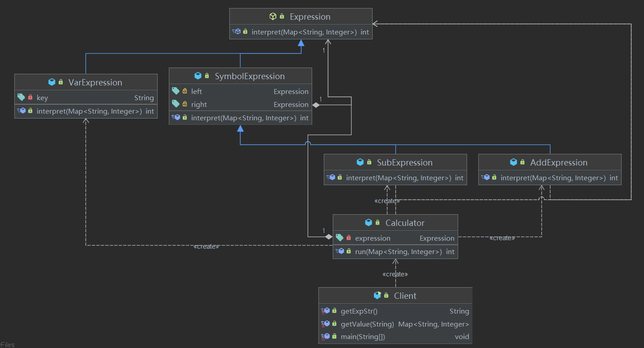Click interpret method icon in VarExpression

[x=21, y=110]
